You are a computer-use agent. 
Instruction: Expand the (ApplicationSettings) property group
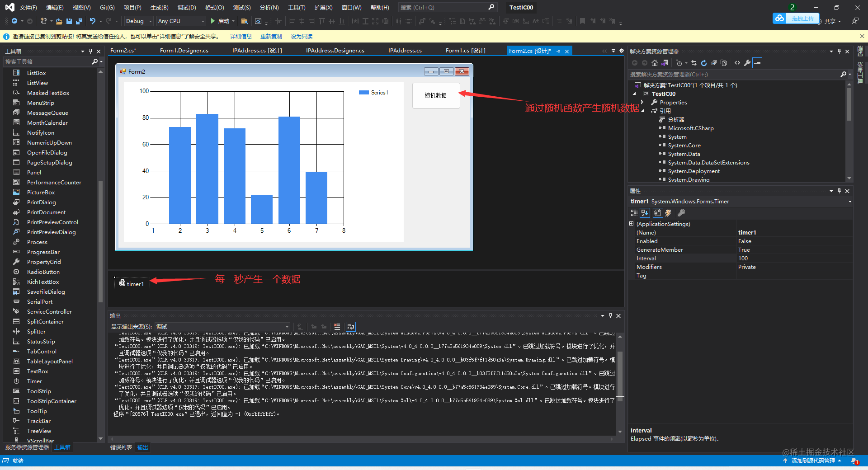click(x=632, y=224)
